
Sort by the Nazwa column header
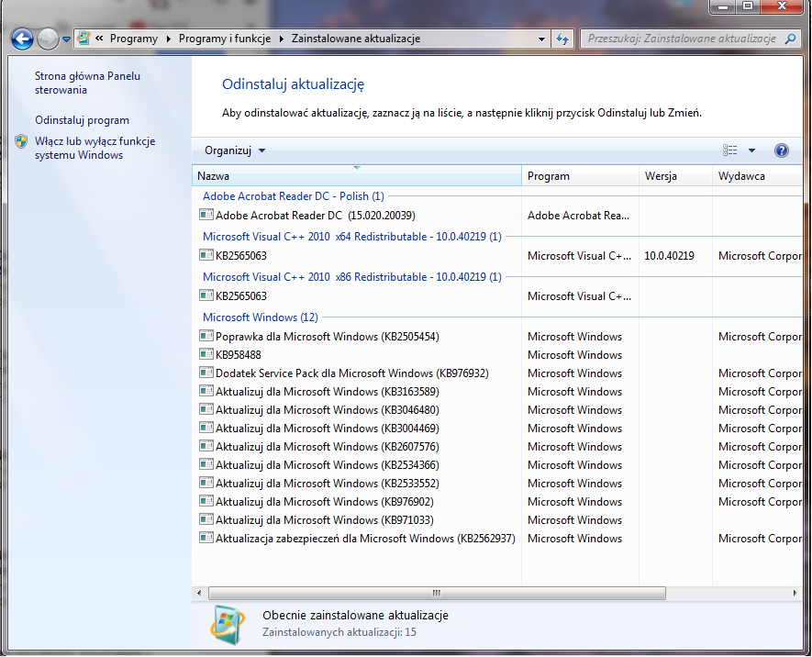356,176
